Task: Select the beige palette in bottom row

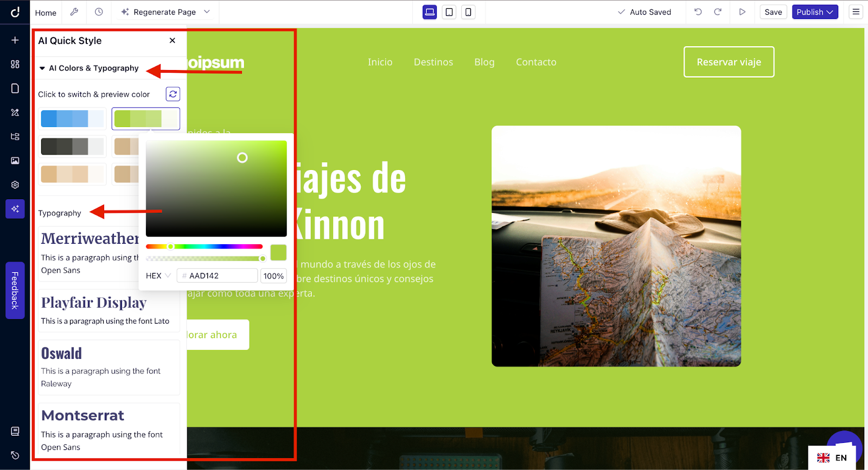Action: [73, 174]
